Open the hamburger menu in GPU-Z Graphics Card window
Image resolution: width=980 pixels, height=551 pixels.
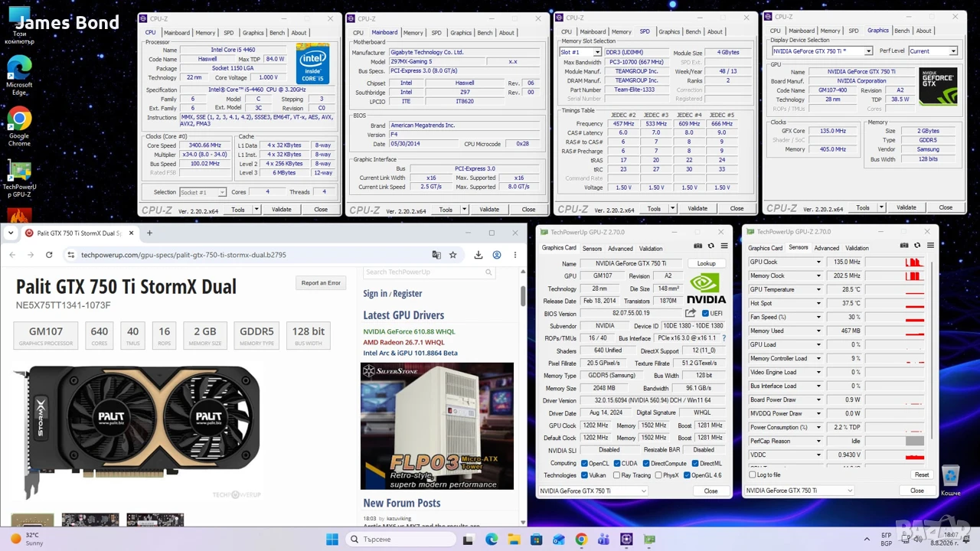(723, 246)
